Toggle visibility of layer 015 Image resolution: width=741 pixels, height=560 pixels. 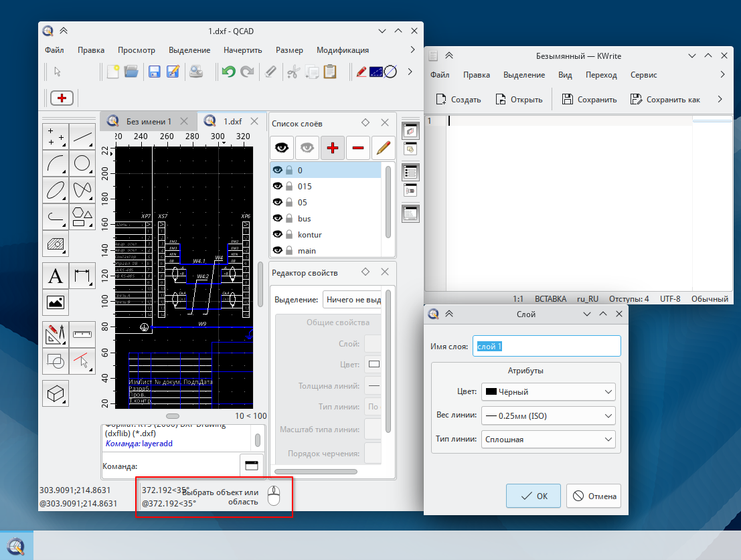pyautogui.click(x=277, y=187)
